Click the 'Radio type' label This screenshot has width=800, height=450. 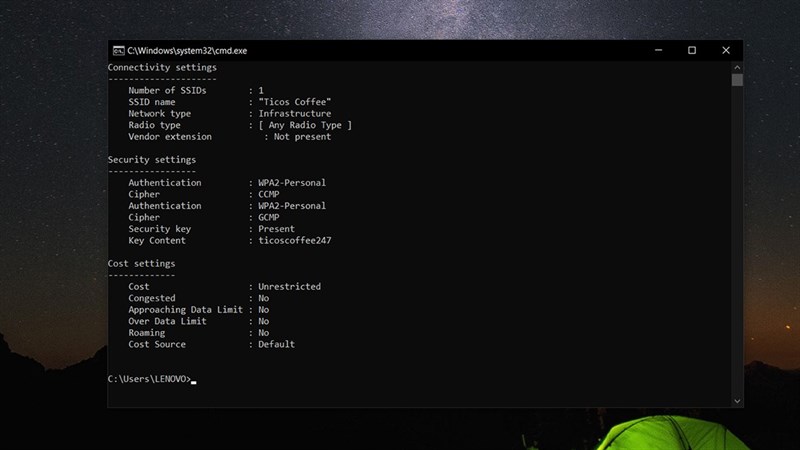154,125
